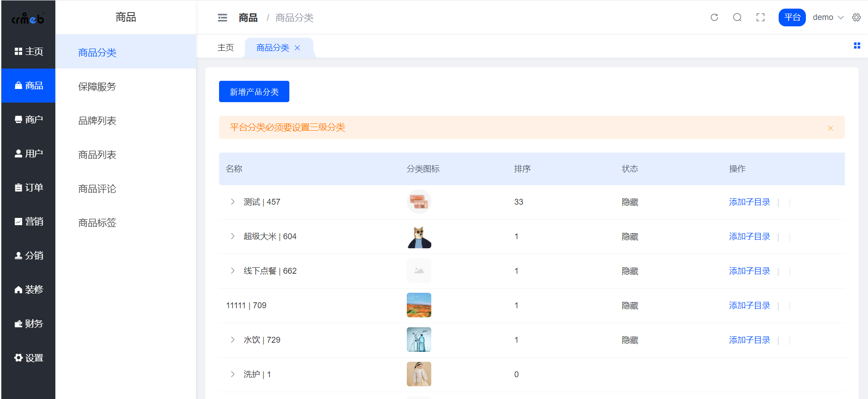The image size is (868, 399).
Task: Click the 新增产品分类 button
Action: (x=254, y=92)
